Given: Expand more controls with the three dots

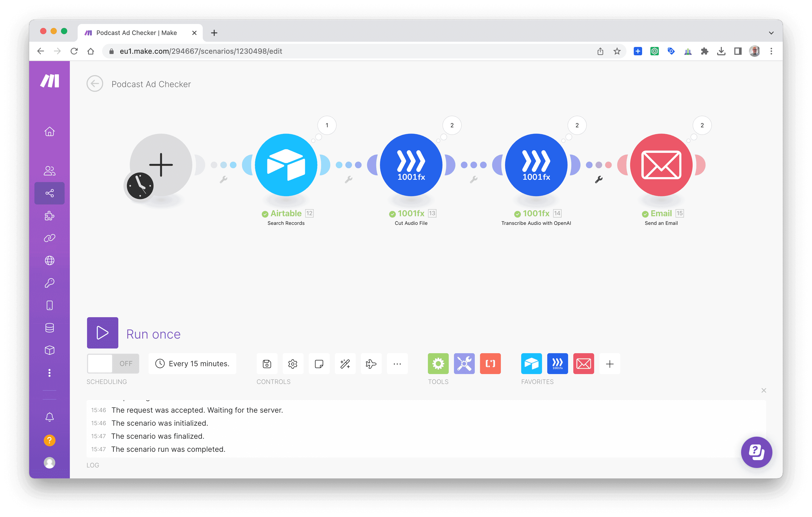Looking at the screenshot, I should (397, 364).
